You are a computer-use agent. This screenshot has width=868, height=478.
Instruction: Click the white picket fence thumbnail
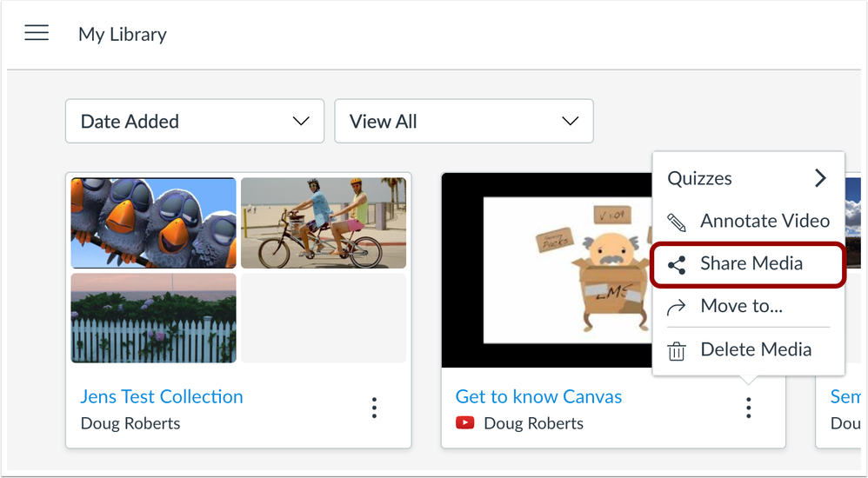154,318
